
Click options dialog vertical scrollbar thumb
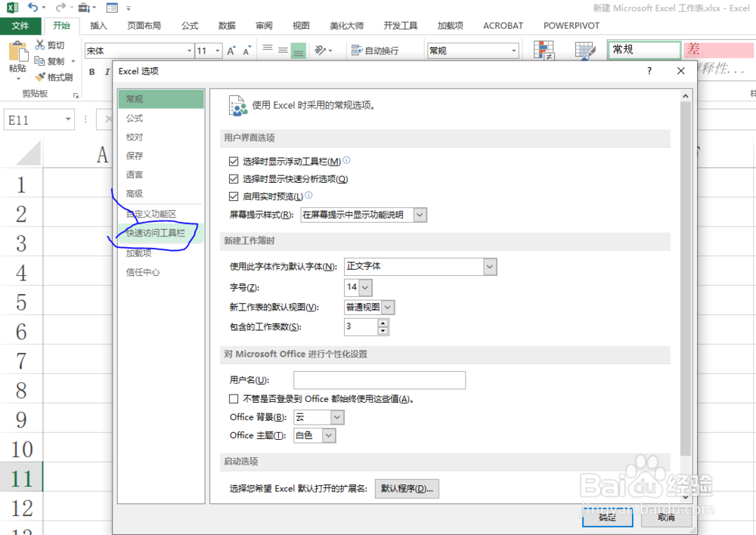pyautogui.click(x=685, y=278)
